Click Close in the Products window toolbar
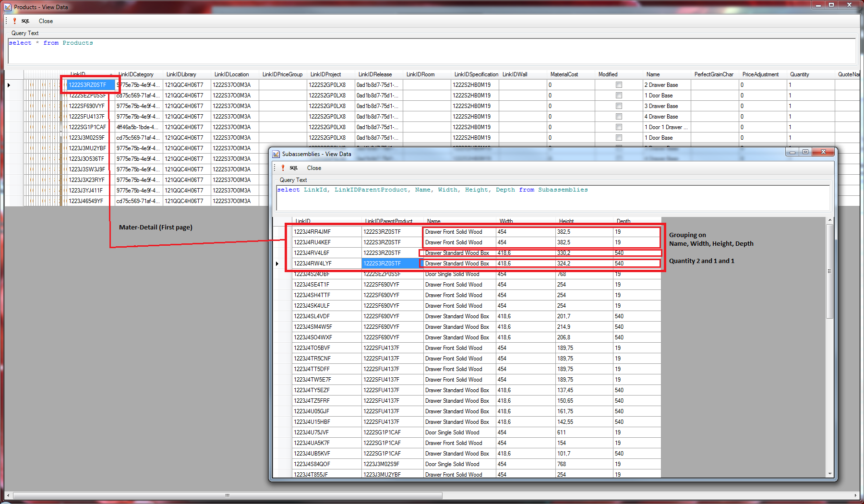 point(46,21)
